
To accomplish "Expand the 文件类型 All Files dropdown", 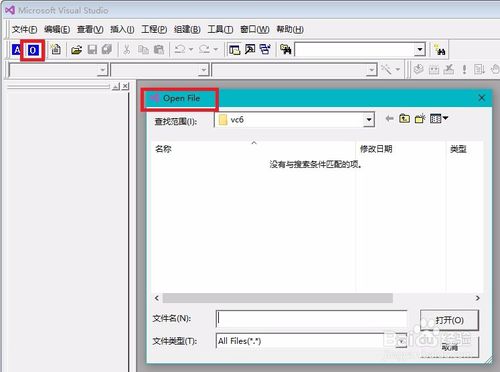I will point(402,341).
